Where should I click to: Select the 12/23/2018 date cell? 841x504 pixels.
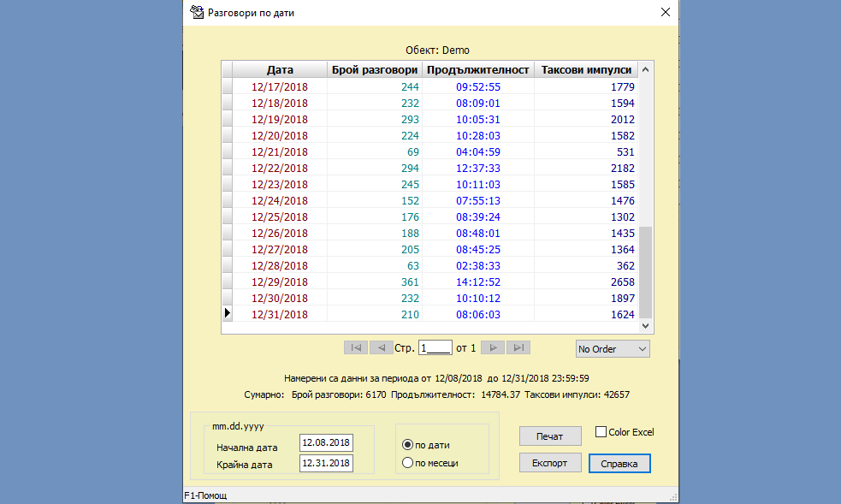[x=280, y=185]
